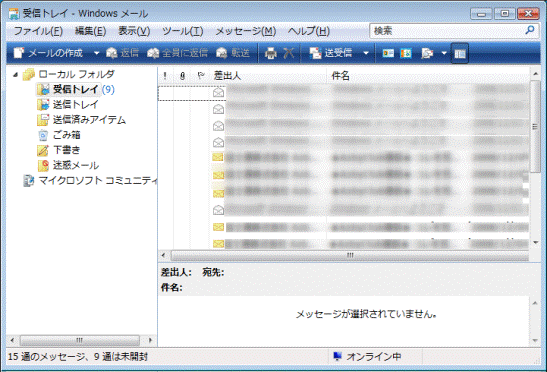547x372 pixels.
Task: Select the 送信済みアイテム folder
Action: 89,120
